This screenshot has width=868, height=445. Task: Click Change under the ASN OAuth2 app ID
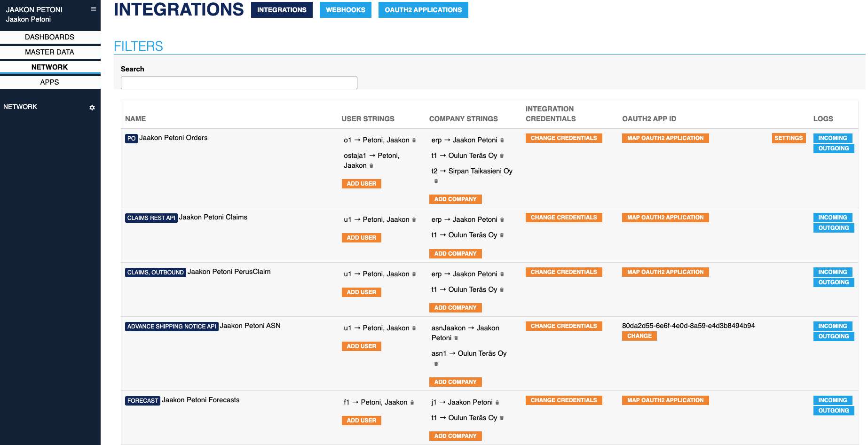639,336
